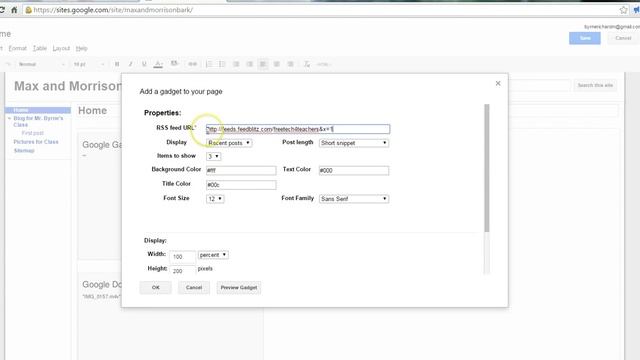Toggle underline formatting in editor toolbar

pos(144,64)
